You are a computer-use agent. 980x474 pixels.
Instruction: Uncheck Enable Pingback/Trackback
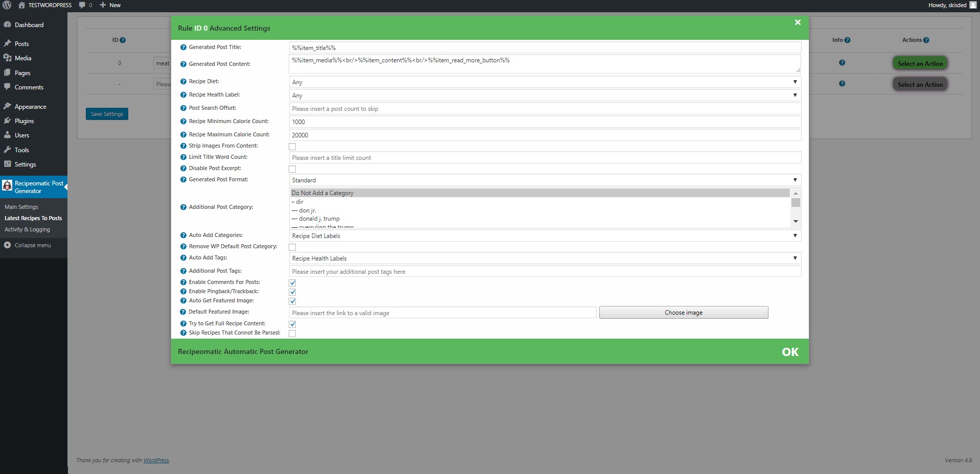pos(292,292)
